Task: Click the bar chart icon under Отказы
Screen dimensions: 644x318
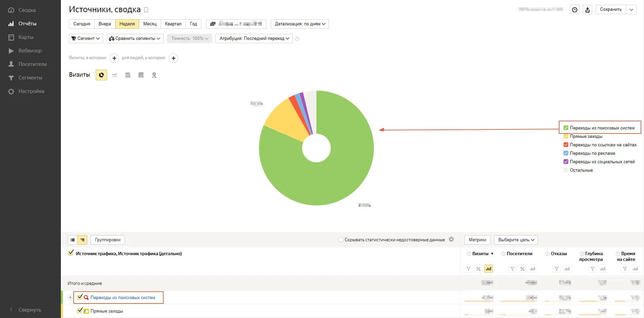Action: coord(567,269)
